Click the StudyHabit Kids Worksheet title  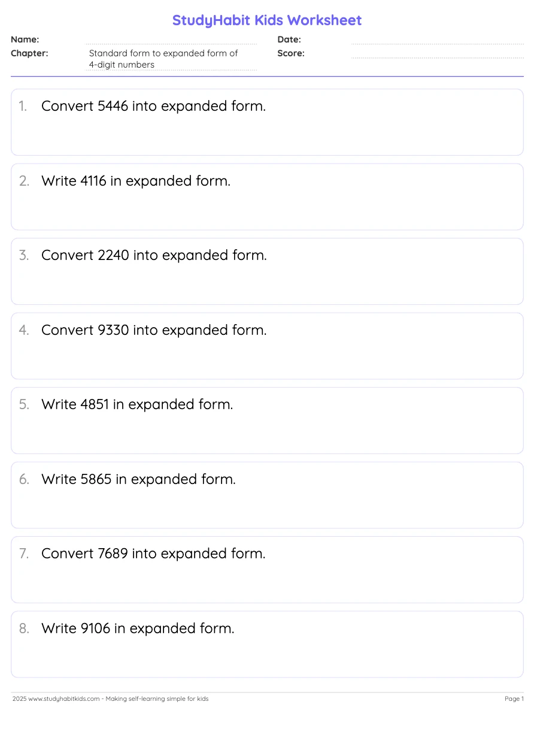267,20
